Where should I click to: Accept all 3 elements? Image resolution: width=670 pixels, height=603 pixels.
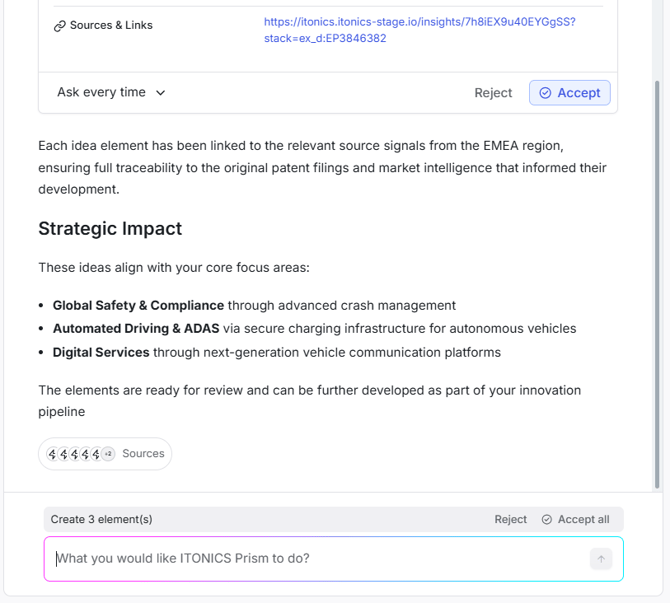[x=575, y=519]
